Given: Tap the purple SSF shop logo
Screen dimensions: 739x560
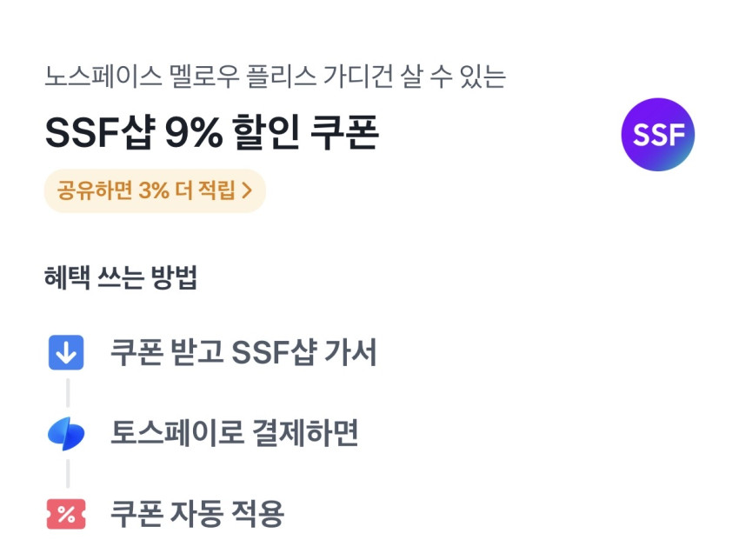Looking at the screenshot, I should tap(657, 135).
